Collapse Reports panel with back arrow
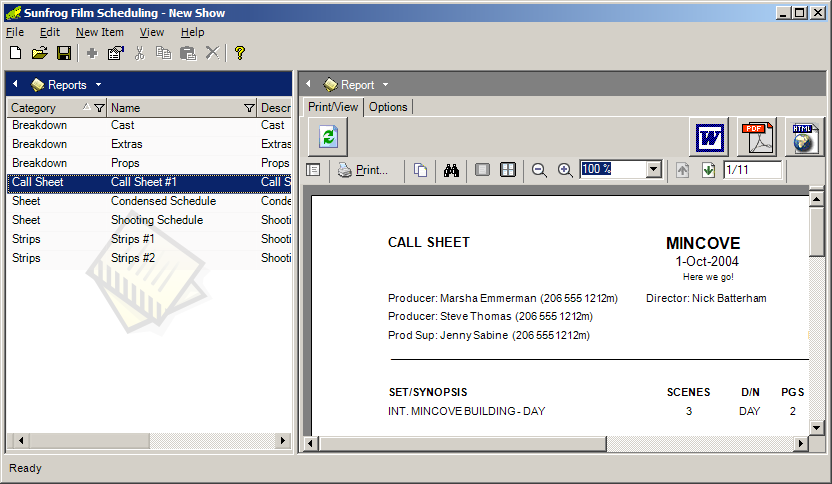The width and height of the screenshot is (832, 484). click(x=15, y=84)
